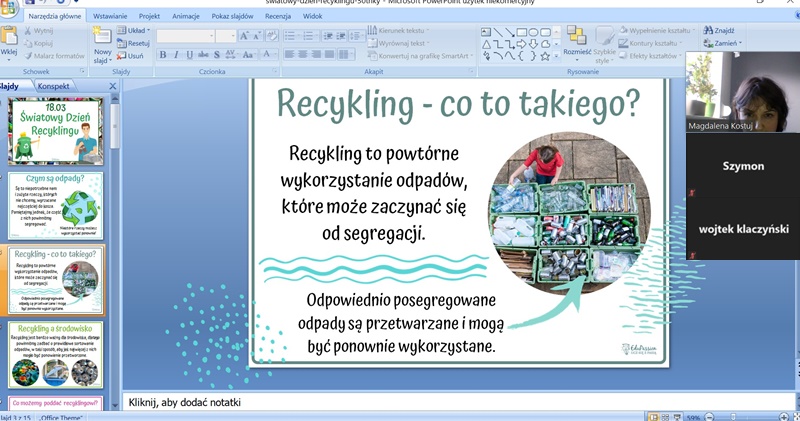Select the star shape
Screen dimensions: 800x421
545,57
